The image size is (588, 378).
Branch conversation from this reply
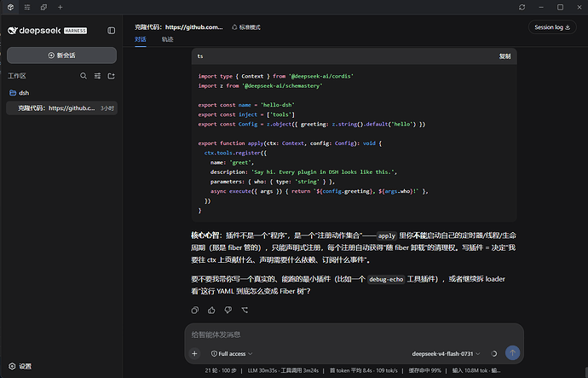click(245, 310)
